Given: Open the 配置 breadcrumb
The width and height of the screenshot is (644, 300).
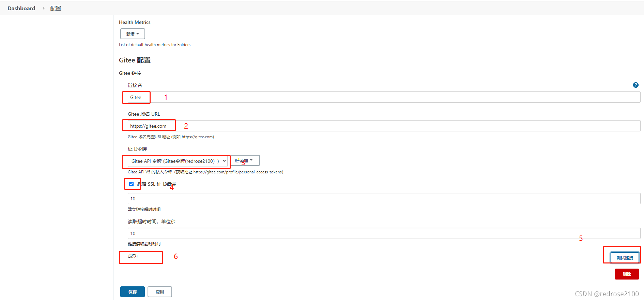Looking at the screenshot, I should point(56,8).
